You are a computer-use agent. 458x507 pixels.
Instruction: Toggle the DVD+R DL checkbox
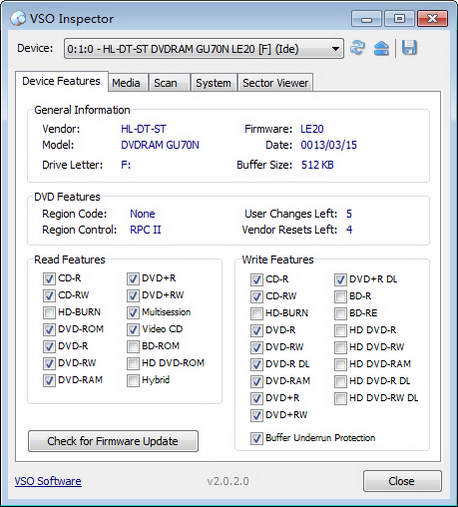[x=340, y=279]
